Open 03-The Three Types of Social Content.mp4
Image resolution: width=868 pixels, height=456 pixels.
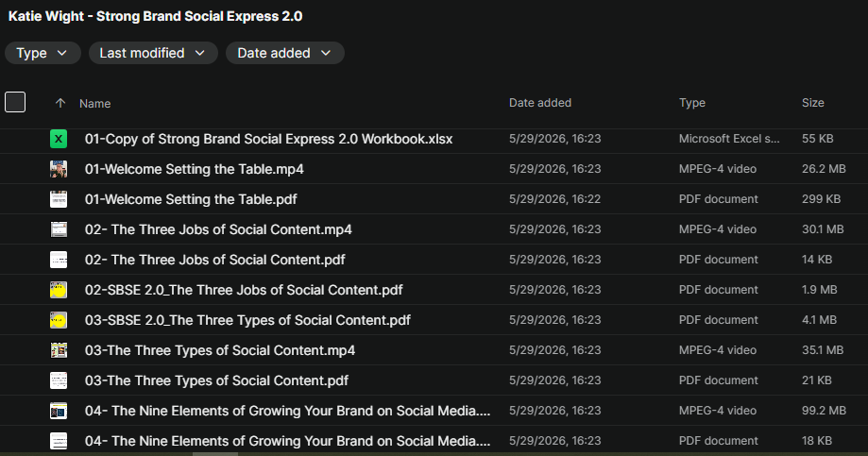(220, 350)
